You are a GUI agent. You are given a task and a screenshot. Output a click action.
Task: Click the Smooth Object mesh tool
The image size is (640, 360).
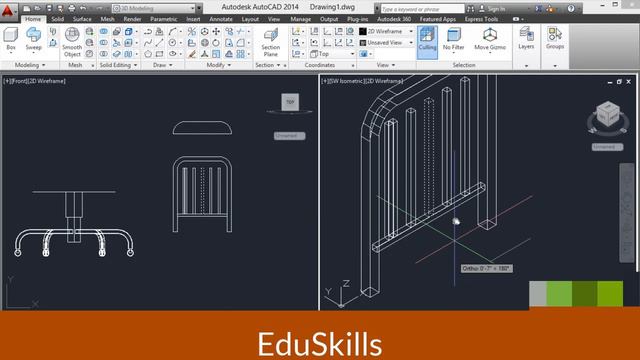(72, 42)
